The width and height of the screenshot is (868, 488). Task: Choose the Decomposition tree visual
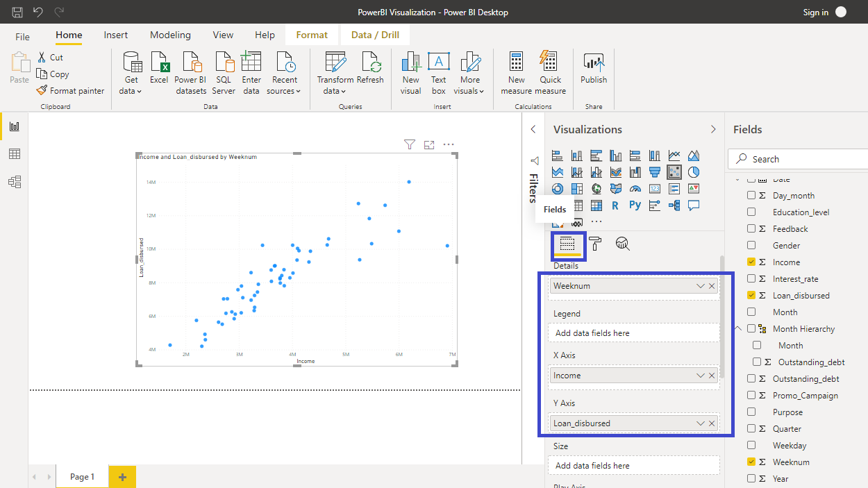(x=674, y=205)
